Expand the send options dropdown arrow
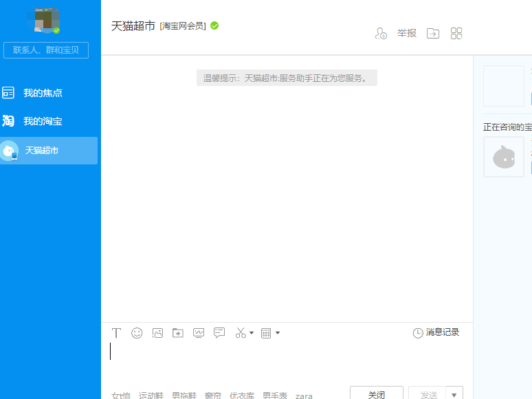This screenshot has height=399, width=532. (454, 394)
